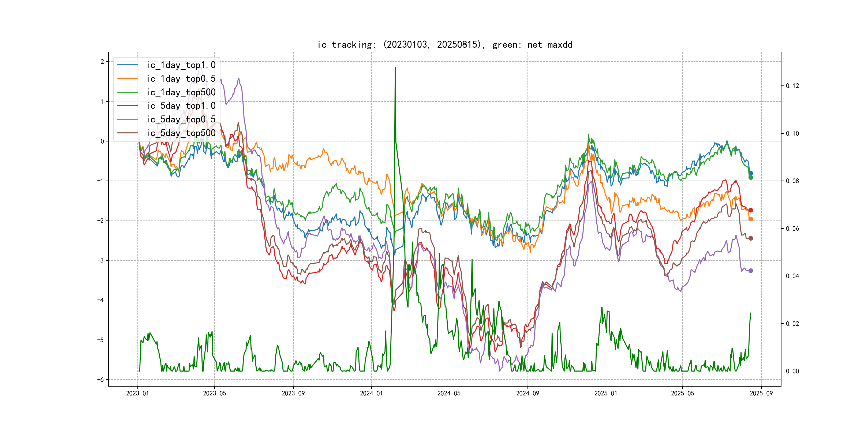Screen dimensions: 868x434
Task: Click the purple end-point marker dot
Action: point(751,271)
